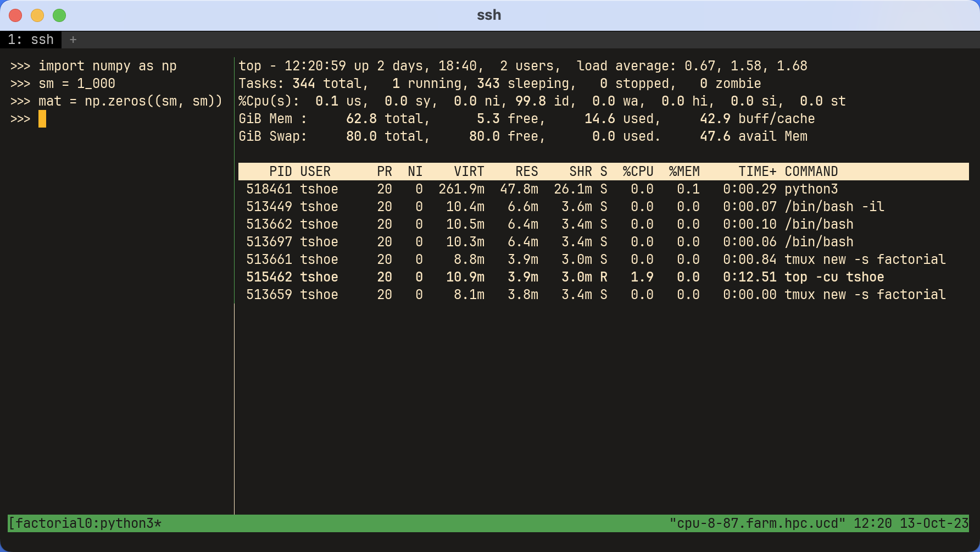The image size is (980, 552).
Task: Click PID 518461 in the process list
Action: (269, 189)
